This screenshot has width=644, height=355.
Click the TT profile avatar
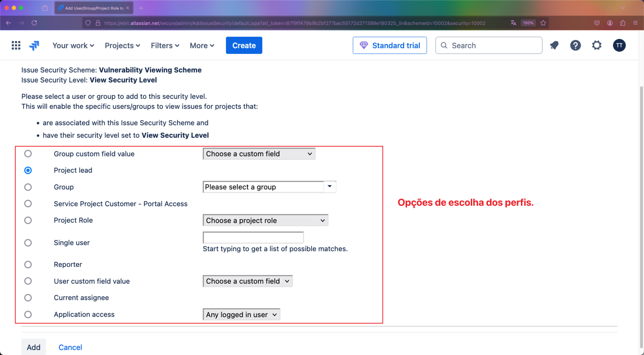pyautogui.click(x=619, y=45)
